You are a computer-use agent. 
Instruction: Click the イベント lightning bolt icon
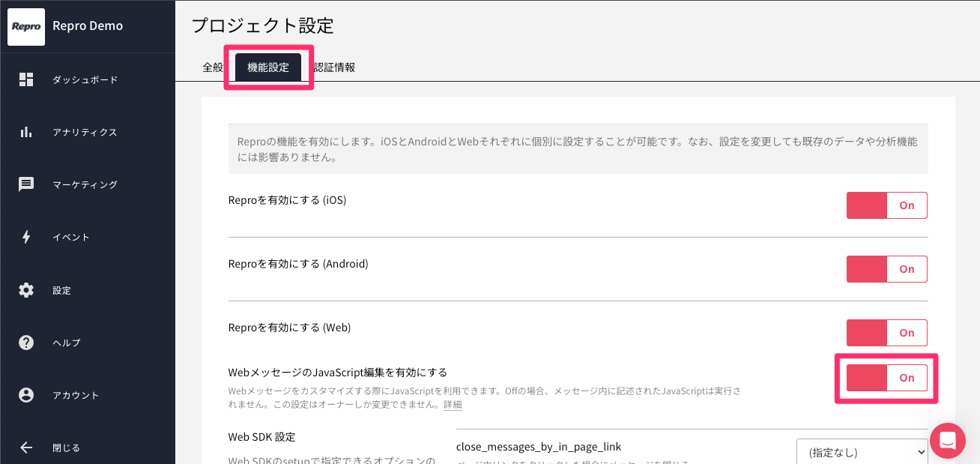[26, 237]
